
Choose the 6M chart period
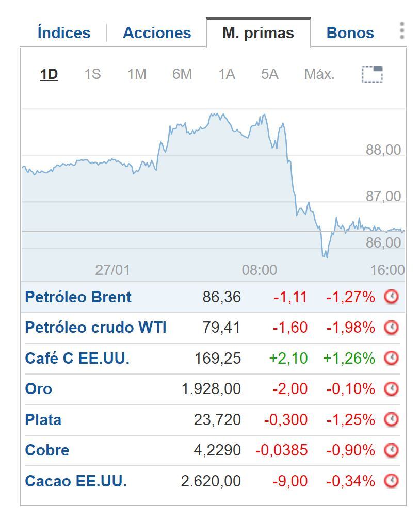pyautogui.click(x=182, y=74)
